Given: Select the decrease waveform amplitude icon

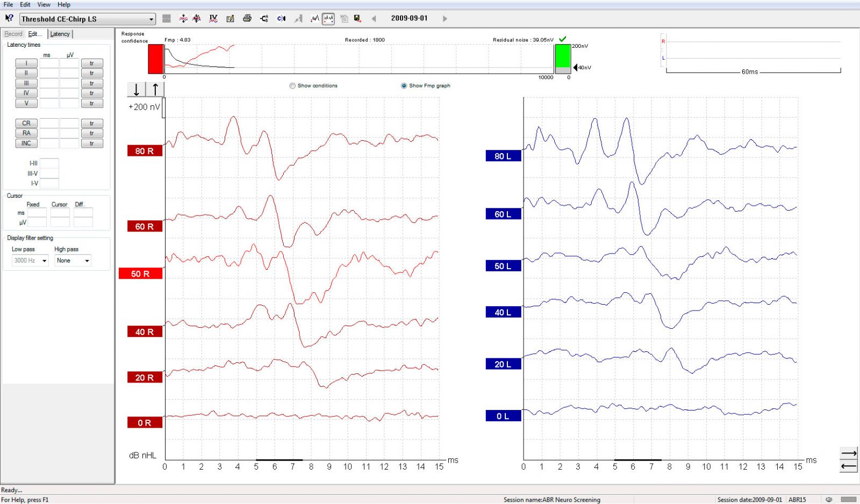Looking at the screenshot, I should (197, 18).
